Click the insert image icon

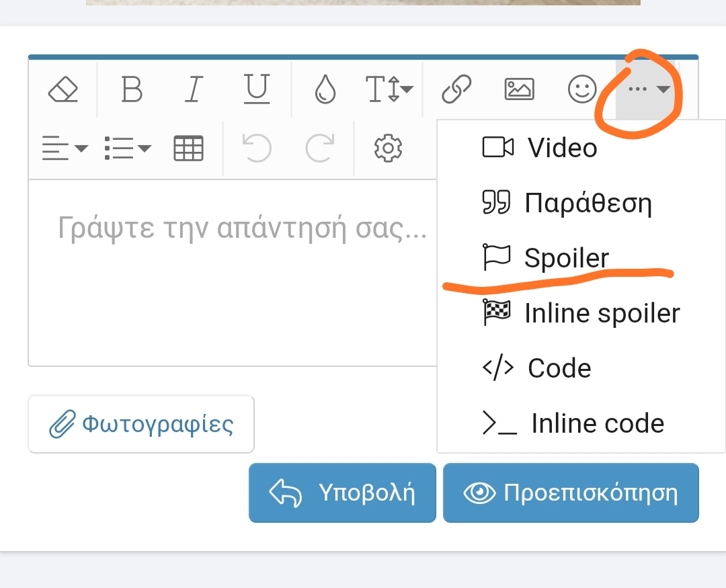(519, 89)
